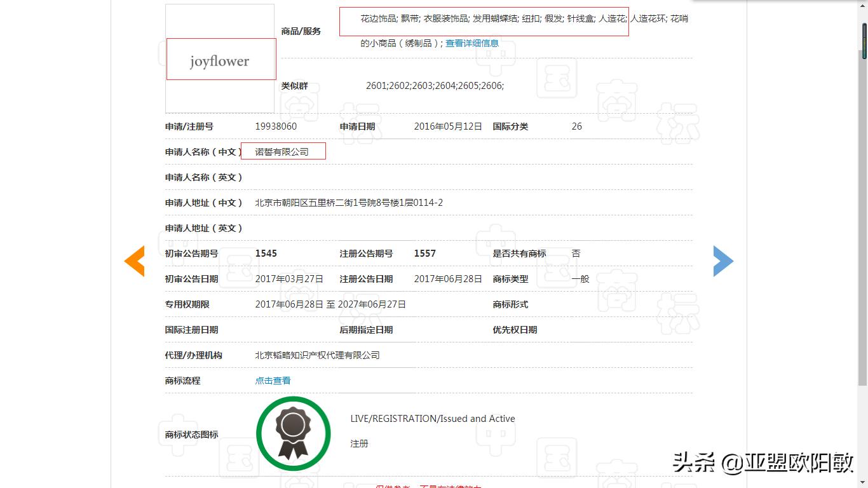
Task: Click the 注册 status label beside the badge
Action: click(358, 443)
